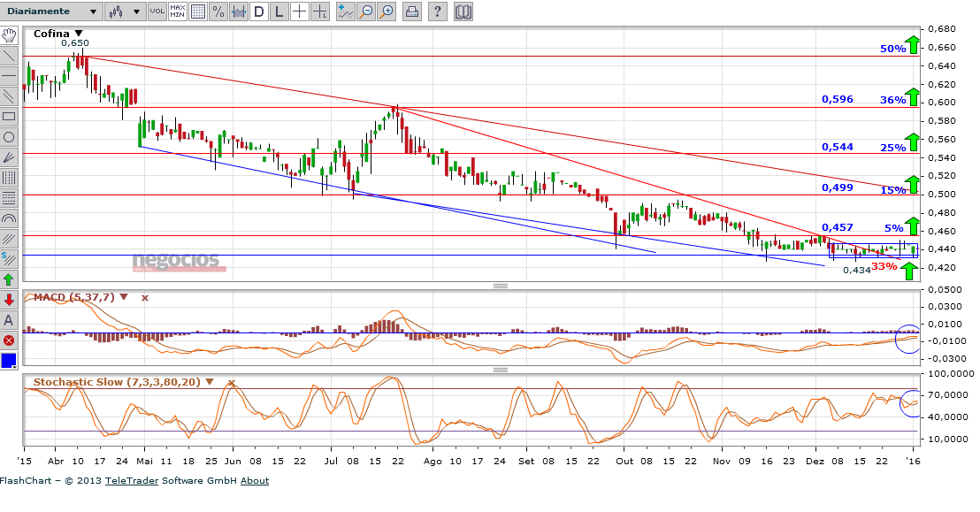Choose the green up arrow marker tool

9,279
